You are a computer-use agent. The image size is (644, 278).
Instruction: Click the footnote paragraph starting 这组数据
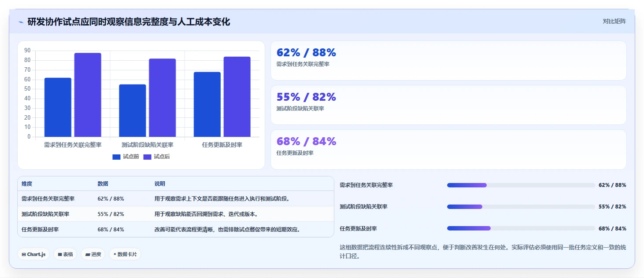point(483,252)
